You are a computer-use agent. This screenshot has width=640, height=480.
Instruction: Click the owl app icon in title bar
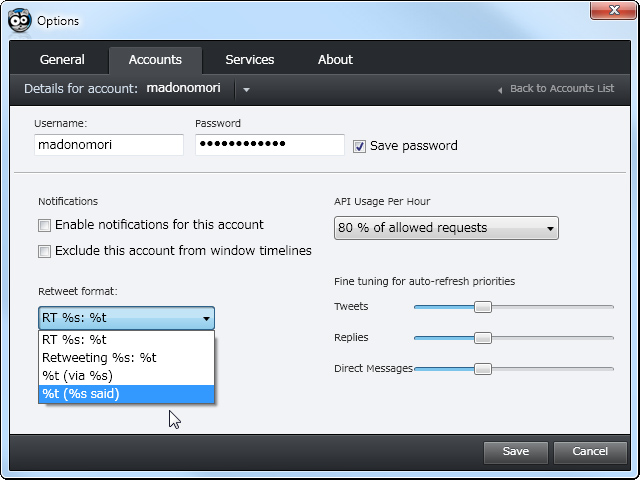19,18
